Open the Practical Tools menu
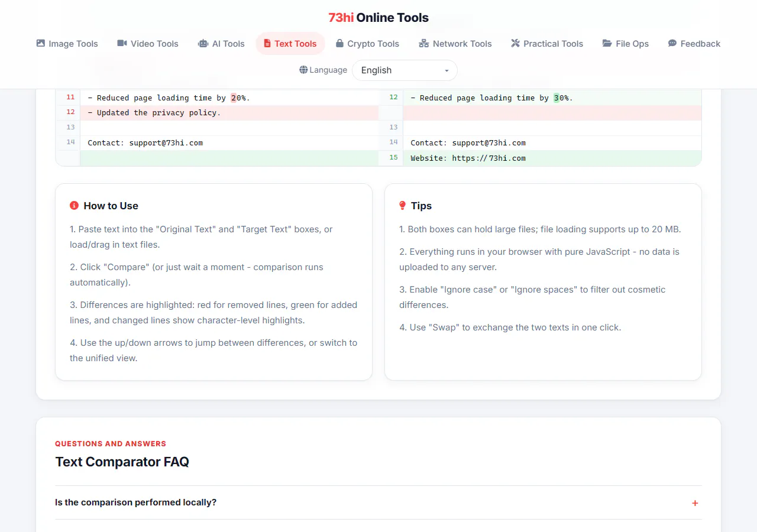The image size is (757, 532). click(x=547, y=44)
